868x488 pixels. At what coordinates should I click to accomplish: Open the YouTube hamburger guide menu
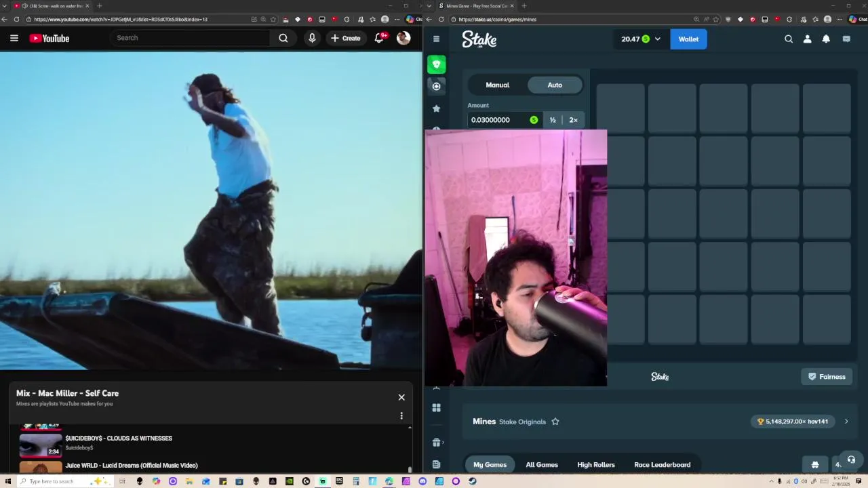(14, 38)
